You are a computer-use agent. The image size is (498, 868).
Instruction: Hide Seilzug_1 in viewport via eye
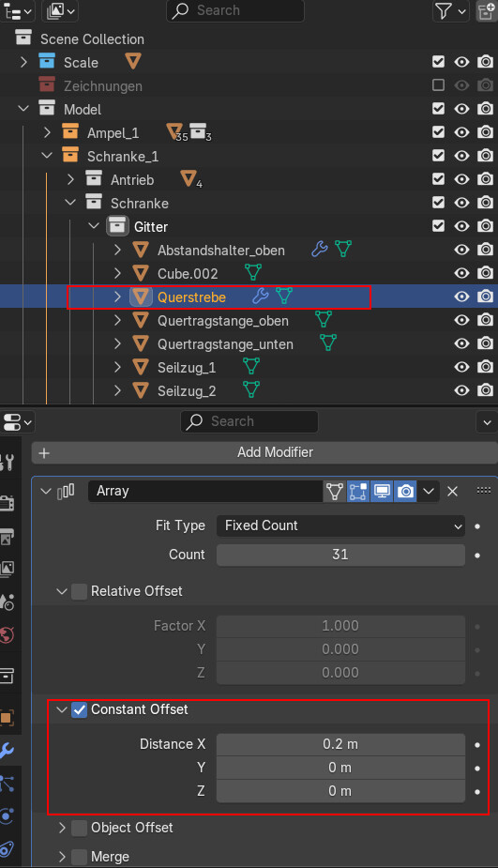(x=461, y=367)
